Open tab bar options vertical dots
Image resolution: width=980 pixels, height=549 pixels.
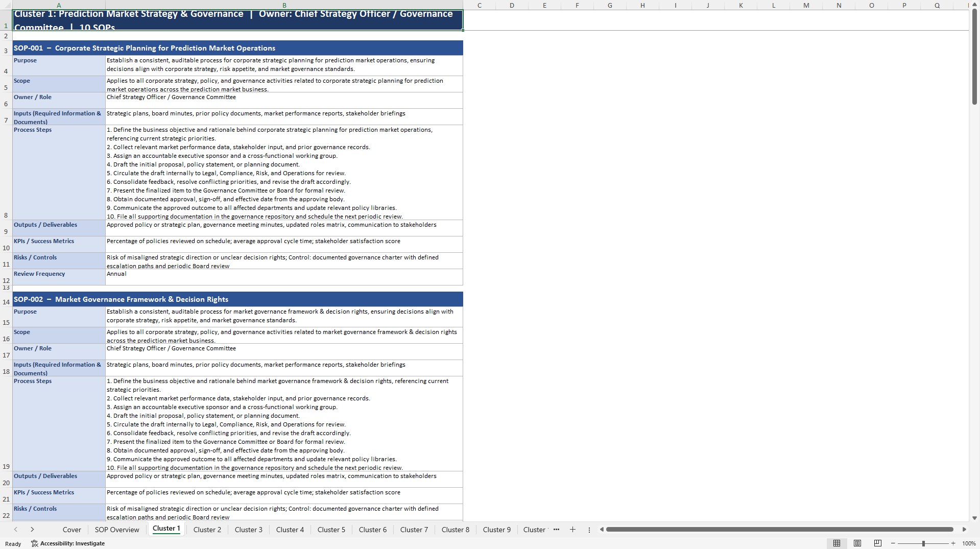(589, 530)
